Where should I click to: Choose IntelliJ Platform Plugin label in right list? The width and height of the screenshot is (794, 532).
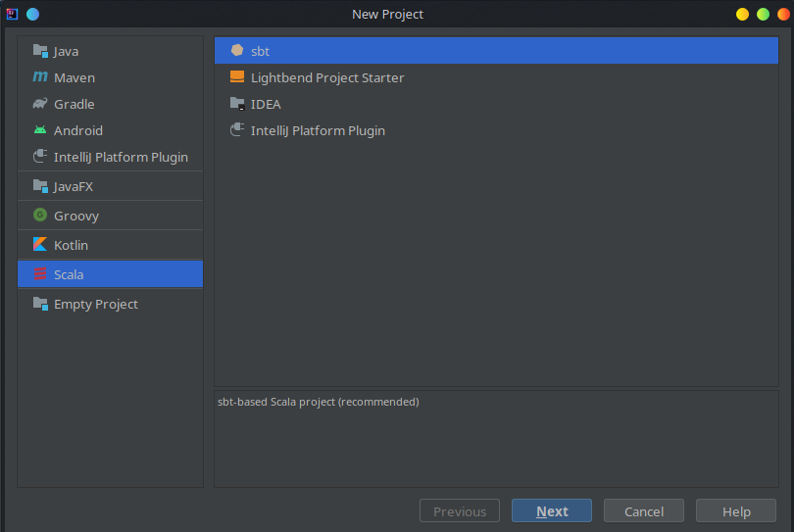[x=318, y=130]
